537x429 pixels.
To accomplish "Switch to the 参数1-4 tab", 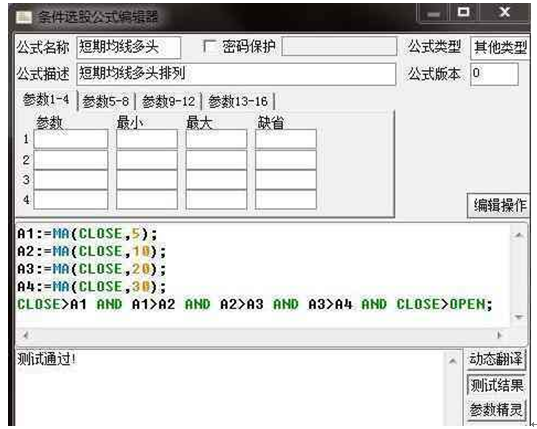I will pos(46,100).
